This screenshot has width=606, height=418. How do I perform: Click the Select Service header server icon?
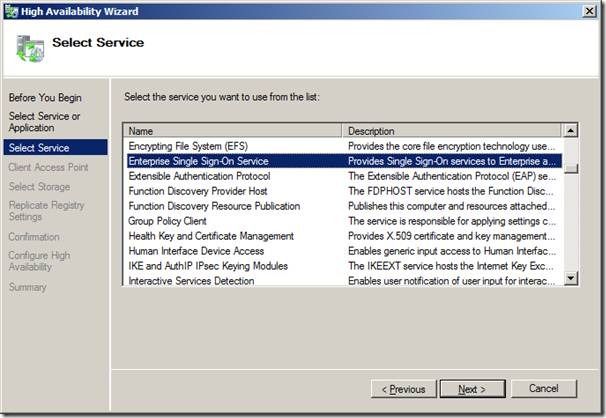point(30,48)
